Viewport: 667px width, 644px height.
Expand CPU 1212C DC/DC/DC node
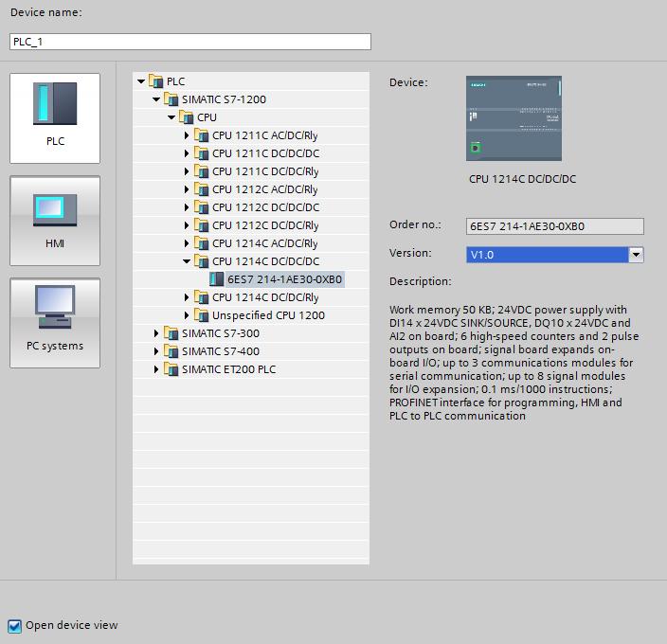click(187, 207)
